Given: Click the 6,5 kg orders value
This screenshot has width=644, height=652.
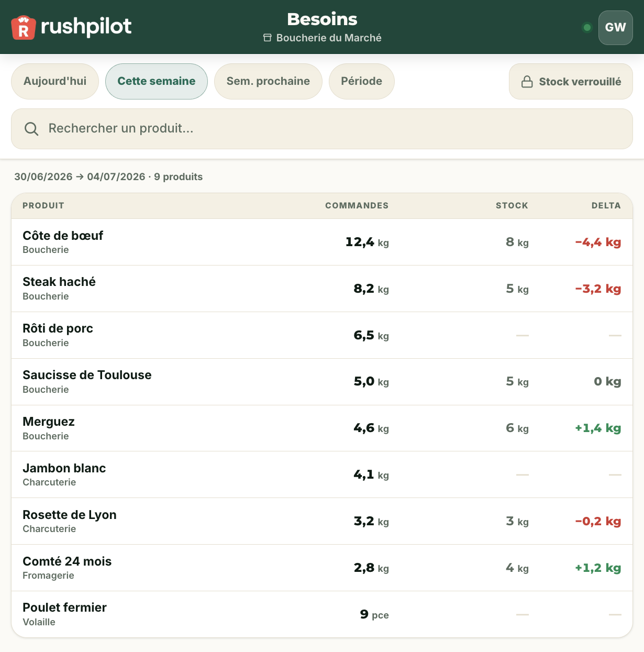Looking at the screenshot, I should [371, 336].
